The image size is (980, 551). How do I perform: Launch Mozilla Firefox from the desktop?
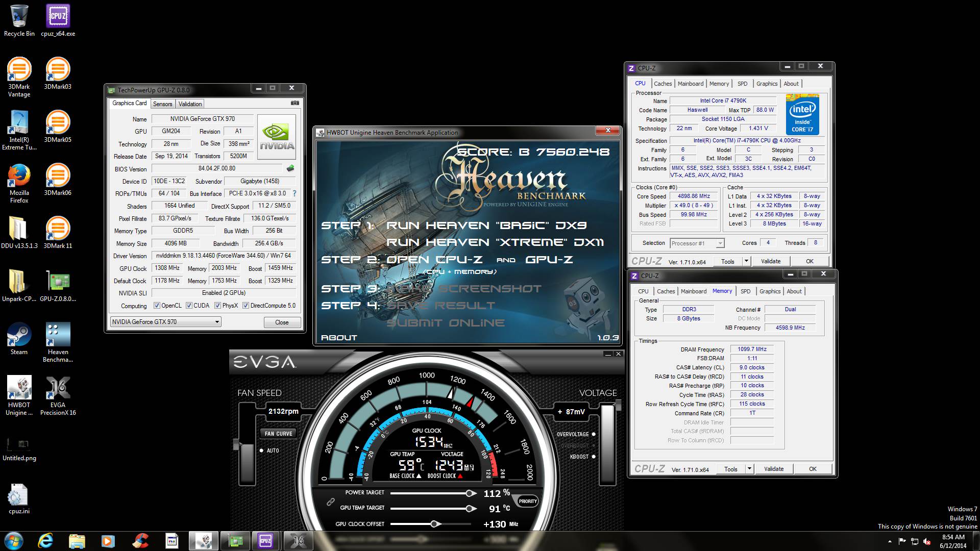click(19, 183)
